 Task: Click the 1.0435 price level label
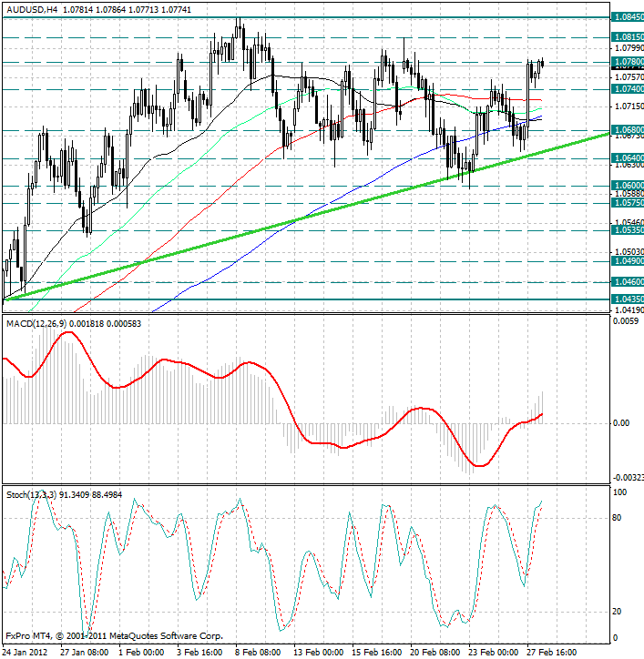click(628, 299)
